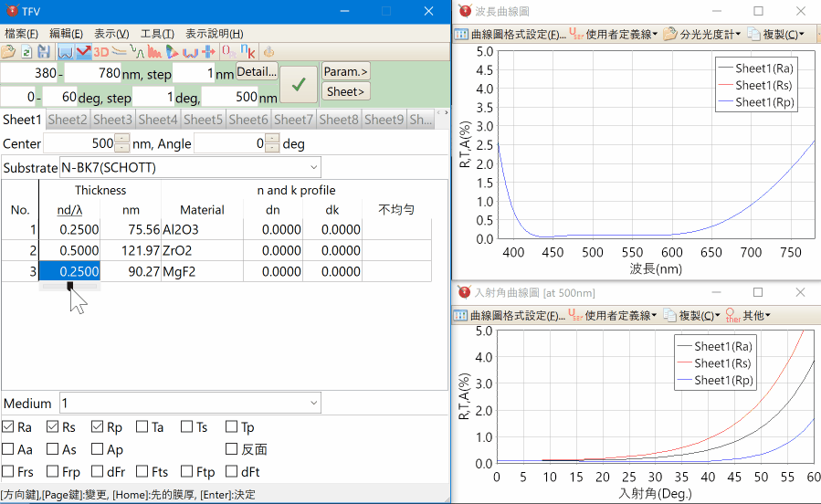The image size is (821, 504).
Task: Click the Detail... button
Action: point(257,71)
